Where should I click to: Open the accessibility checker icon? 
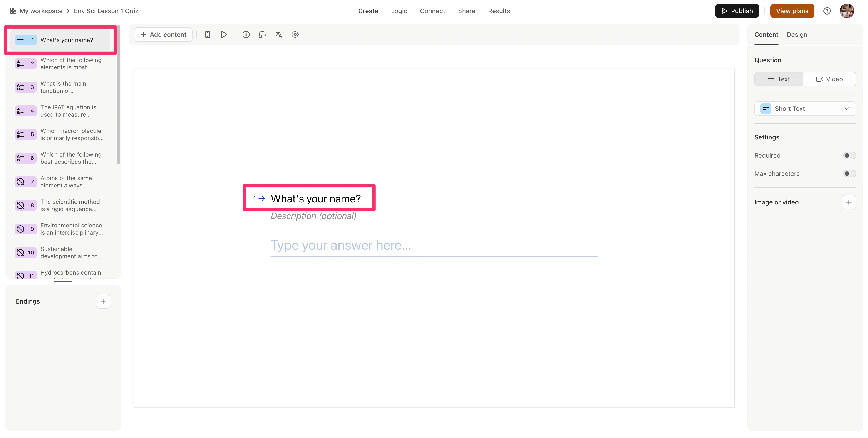click(x=246, y=34)
